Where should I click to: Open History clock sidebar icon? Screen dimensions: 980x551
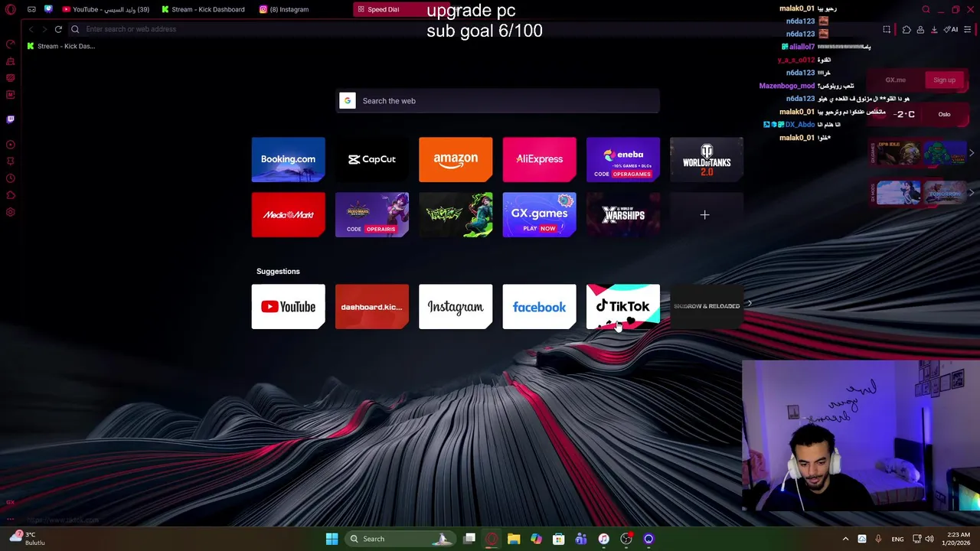coord(11,178)
